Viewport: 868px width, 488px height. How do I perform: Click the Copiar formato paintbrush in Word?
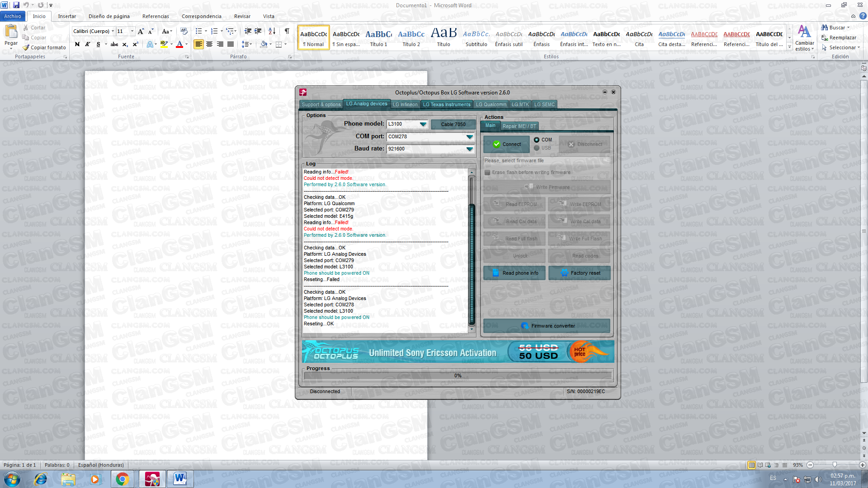[x=44, y=47]
